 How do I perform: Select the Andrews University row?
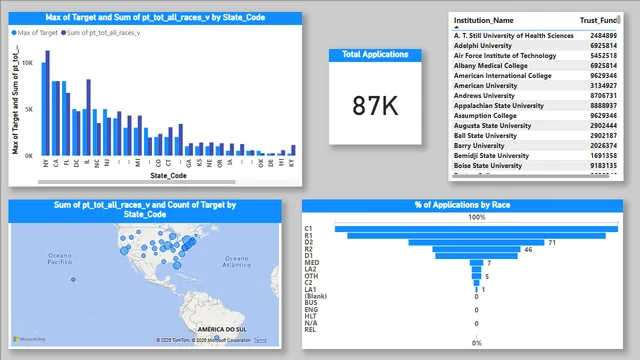coord(535,96)
